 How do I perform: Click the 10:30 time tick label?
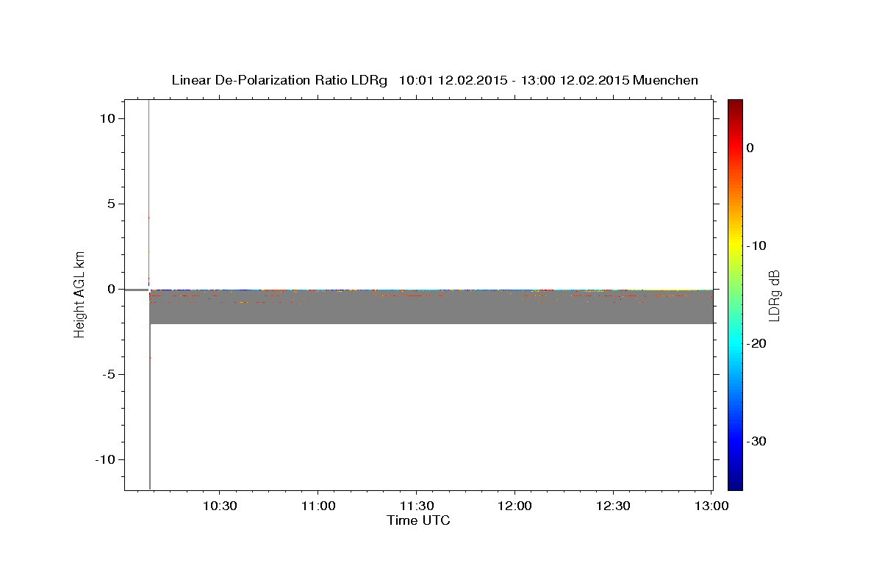(220, 506)
